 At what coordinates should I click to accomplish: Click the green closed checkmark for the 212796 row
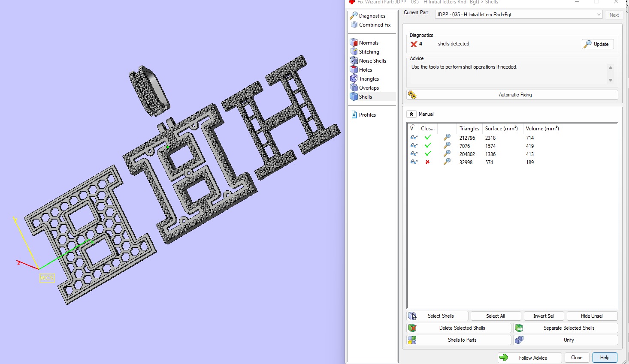[428, 138]
